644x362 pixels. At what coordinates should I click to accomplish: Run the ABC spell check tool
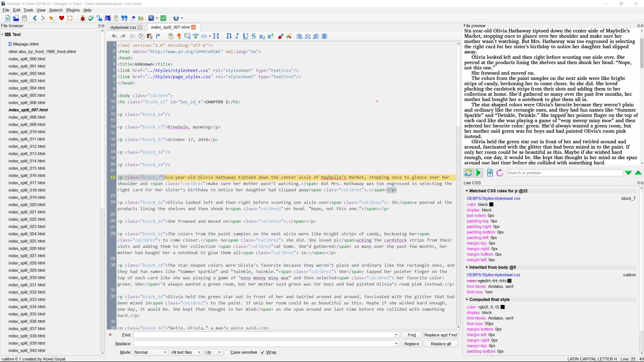91,18
